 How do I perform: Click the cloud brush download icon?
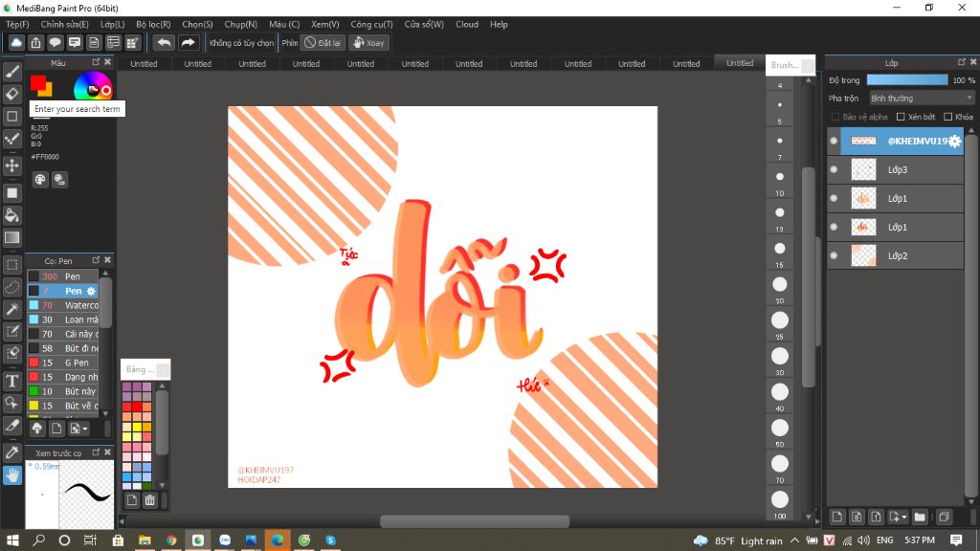37,429
